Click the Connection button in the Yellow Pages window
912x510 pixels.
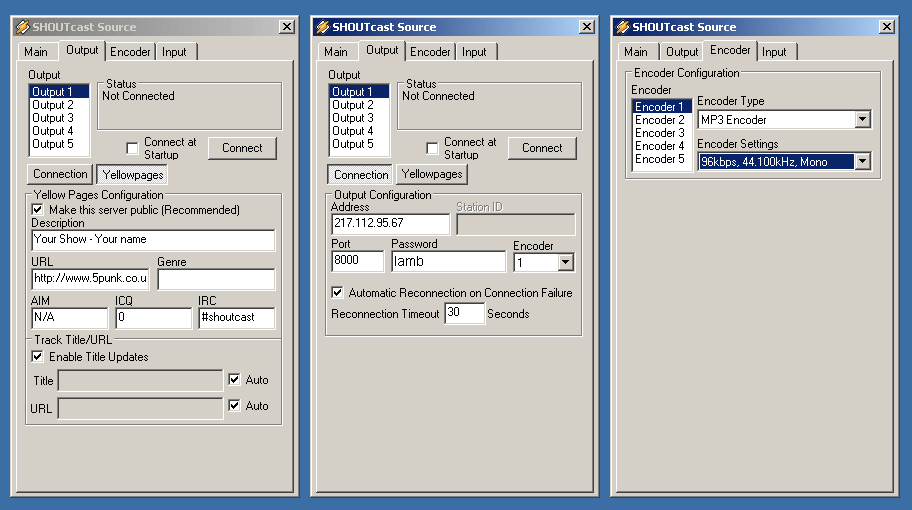coord(61,174)
